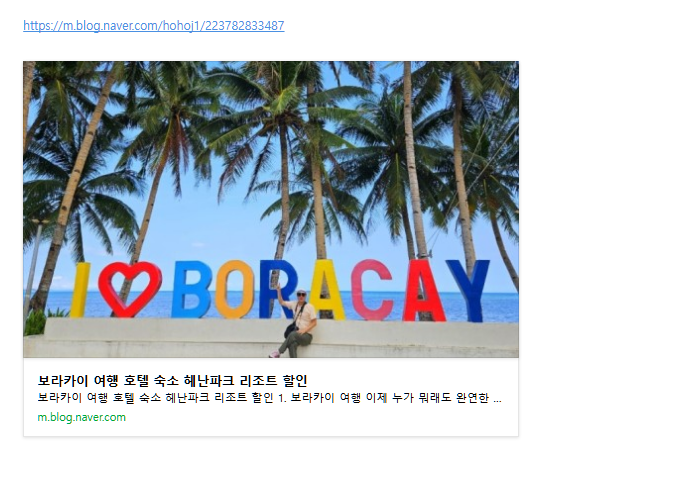
Task: Click the pink letter C in the sign
Action: 372,290
